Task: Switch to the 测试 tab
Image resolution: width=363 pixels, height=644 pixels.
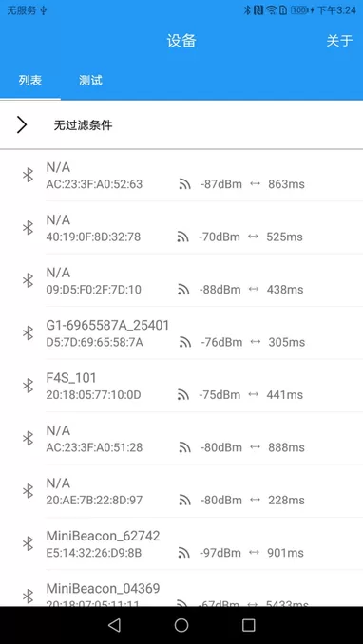Action: click(x=90, y=80)
